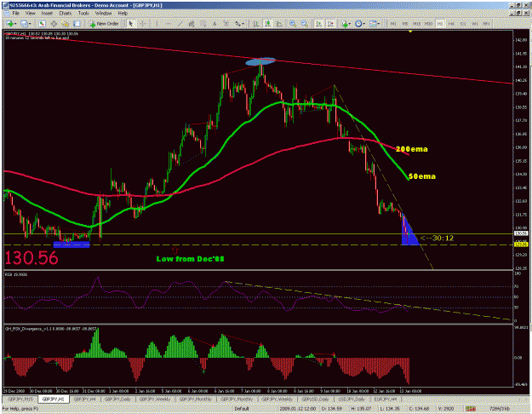Viewport: 532px width, 414px height.
Task: Open the Templates icon
Action: click(373, 24)
